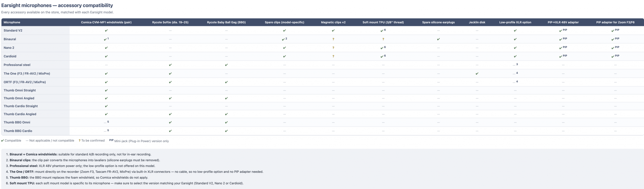Select the Comica CVM-MF1 windshields column header
This screenshot has height=189, width=644.
(106, 22)
